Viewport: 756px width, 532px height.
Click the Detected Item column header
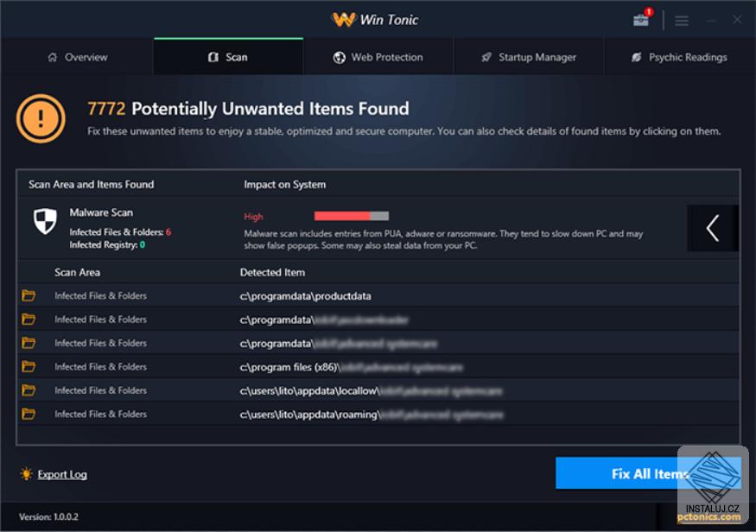pyautogui.click(x=272, y=272)
